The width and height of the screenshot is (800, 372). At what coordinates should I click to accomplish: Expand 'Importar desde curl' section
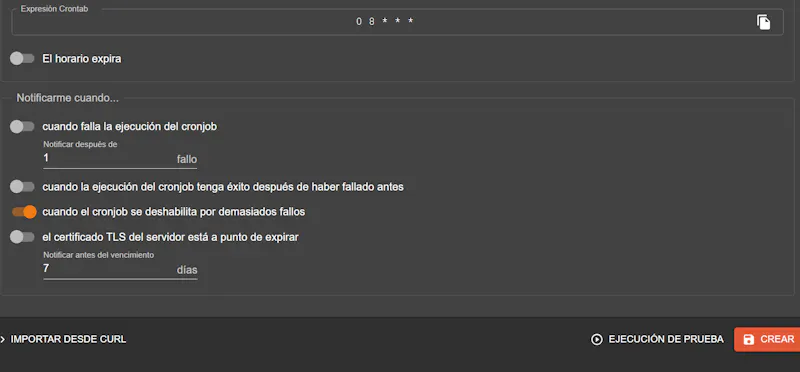click(x=63, y=339)
